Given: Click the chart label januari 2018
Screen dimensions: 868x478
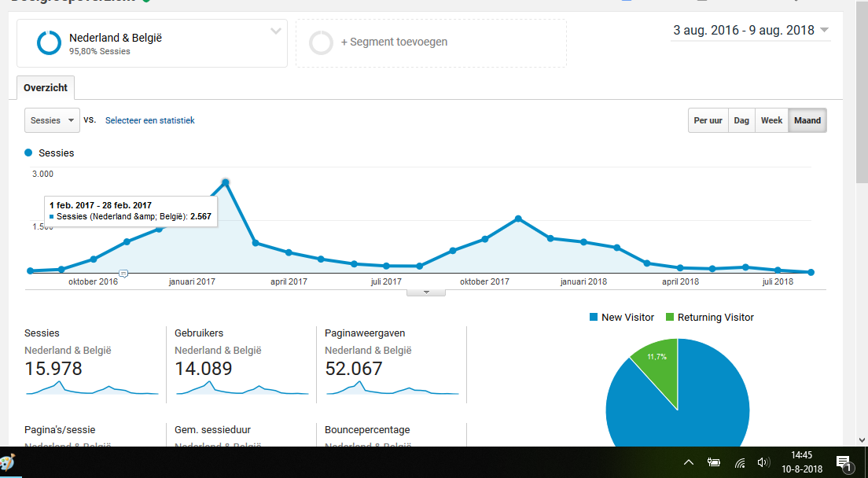Looking at the screenshot, I should 583,281.
